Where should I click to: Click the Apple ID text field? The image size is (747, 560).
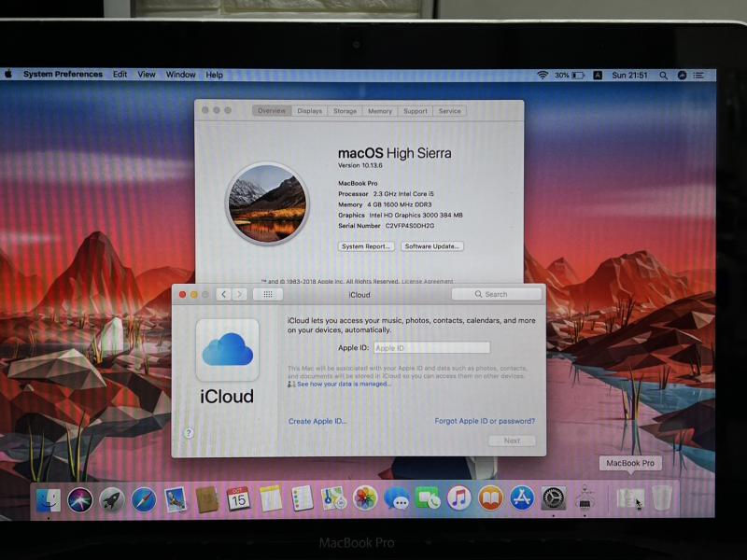click(x=431, y=347)
